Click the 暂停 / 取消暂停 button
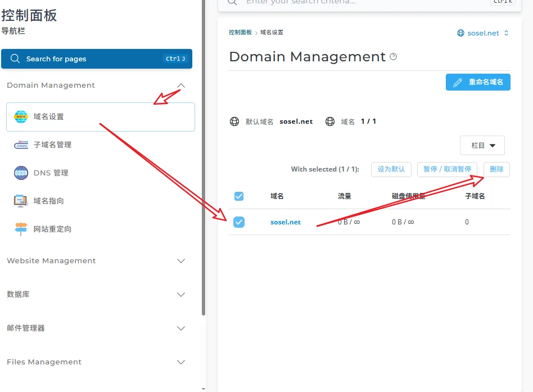The image size is (533, 392). pyautogui.click(x=447, y=169)
